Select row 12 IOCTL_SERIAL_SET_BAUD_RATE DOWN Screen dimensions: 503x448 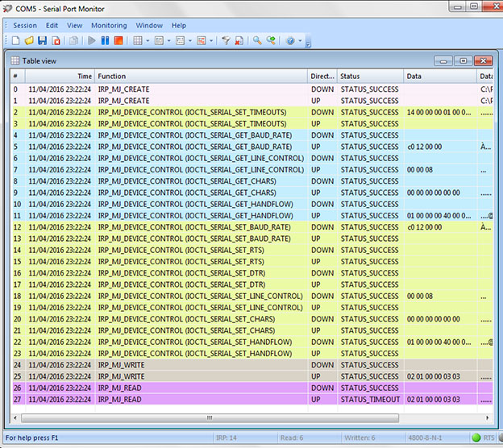coord(251,227)
